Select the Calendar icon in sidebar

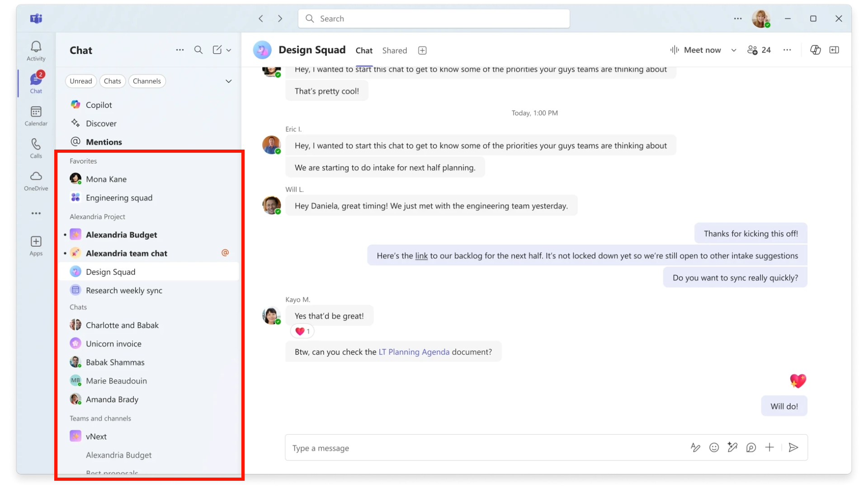[36, 115]
